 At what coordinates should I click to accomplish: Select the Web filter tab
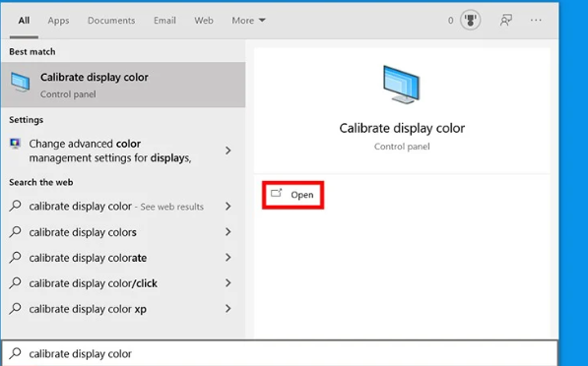[x=204, y=21]
